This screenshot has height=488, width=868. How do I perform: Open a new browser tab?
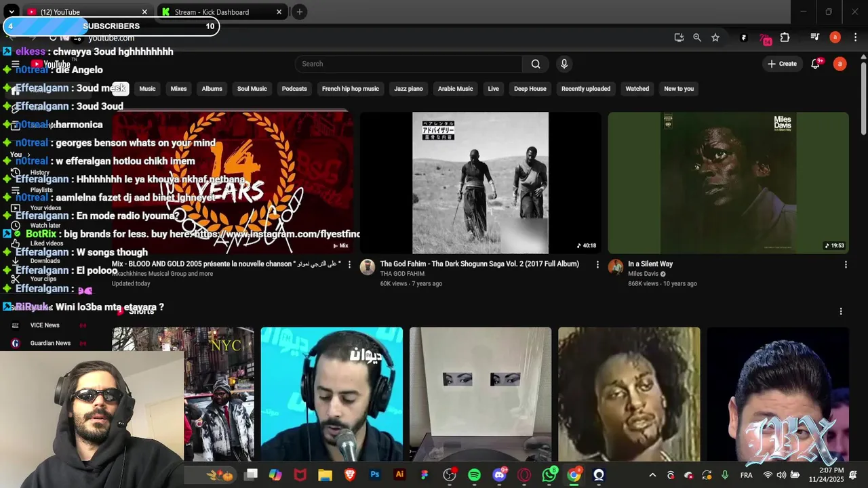(x=299, y=12)
